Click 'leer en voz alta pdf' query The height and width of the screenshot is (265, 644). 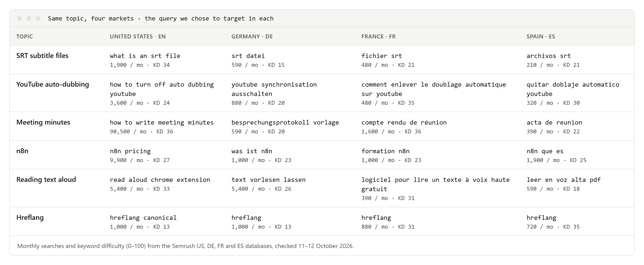[563, 180]
